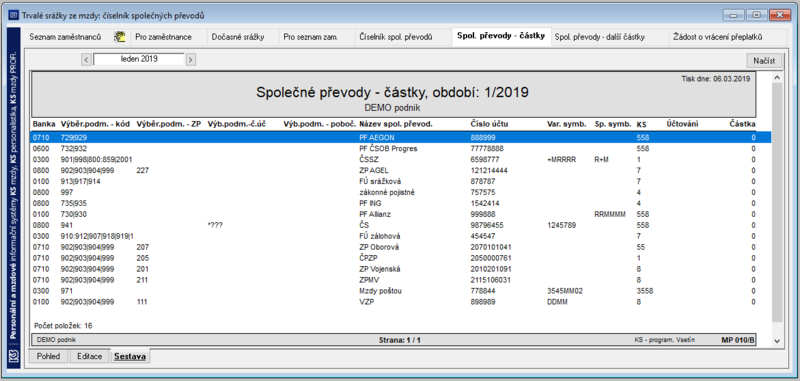
Task: Switch to Editace bottom tab
Action: (89, 356)
